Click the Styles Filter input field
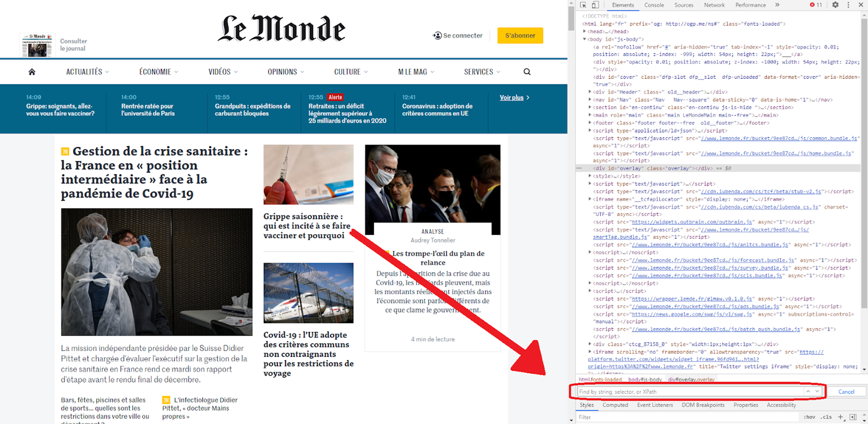Screen dimensions: 868x424 point(687,417)
